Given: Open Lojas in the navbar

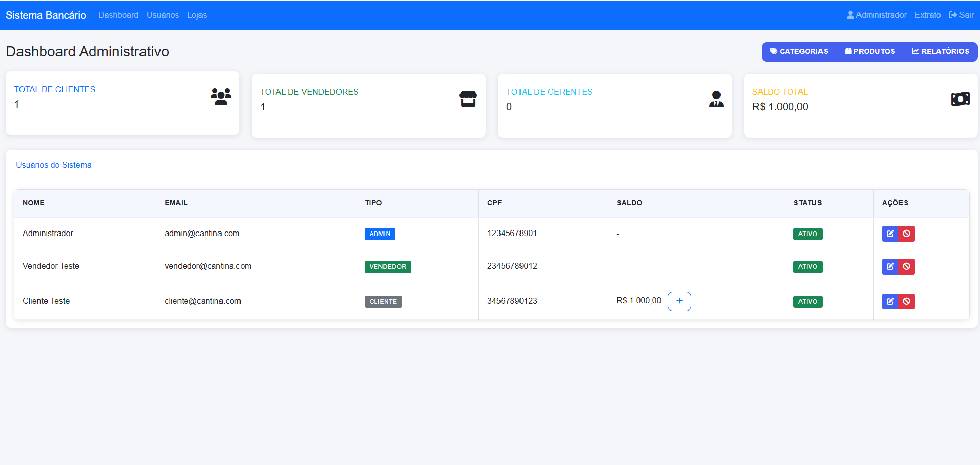Looking at the screenshot, I should (197, 15).
